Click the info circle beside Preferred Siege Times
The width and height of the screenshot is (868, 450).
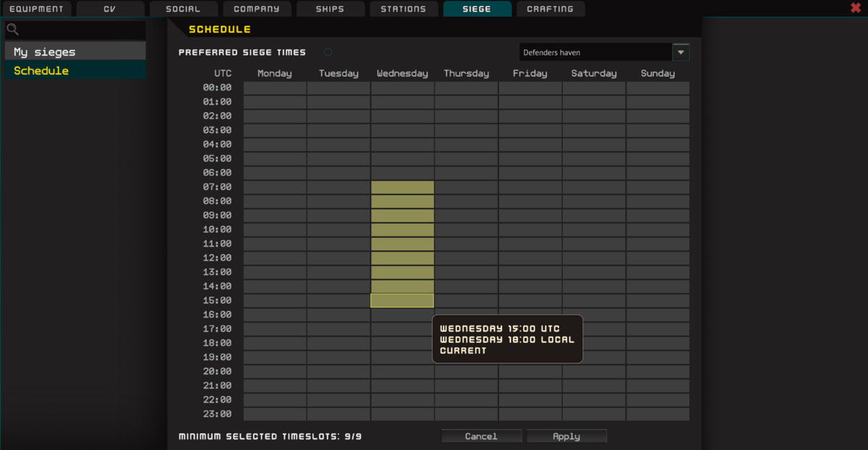[x=328, y=52]
